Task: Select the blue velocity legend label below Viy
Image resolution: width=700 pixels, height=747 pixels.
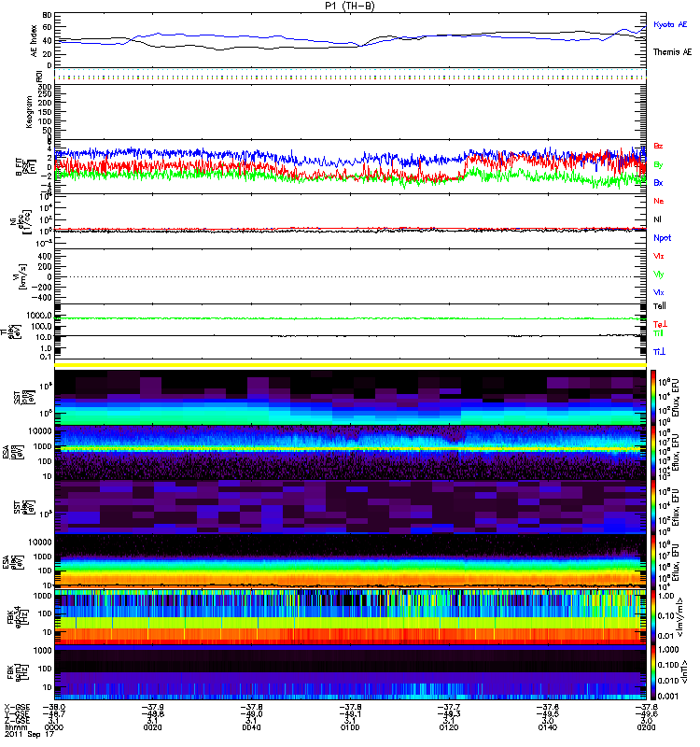Action: [659, 292]
